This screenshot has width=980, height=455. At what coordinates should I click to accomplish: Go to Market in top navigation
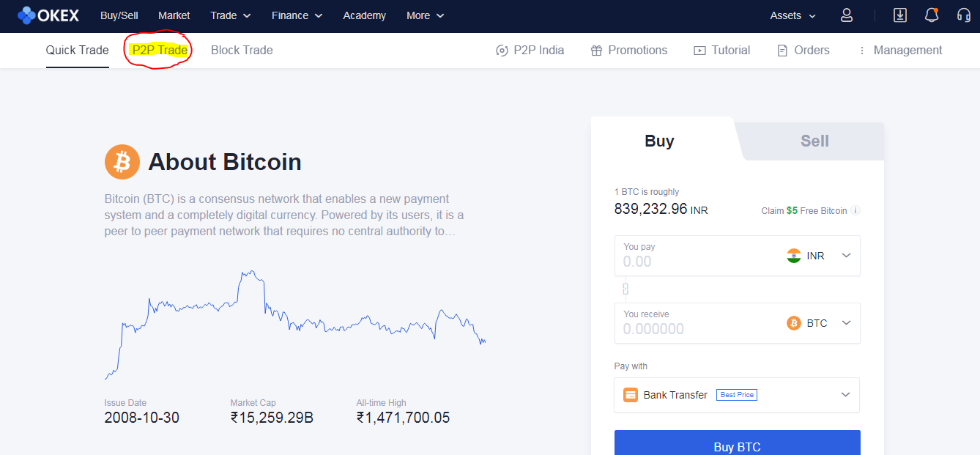point(174,15)
